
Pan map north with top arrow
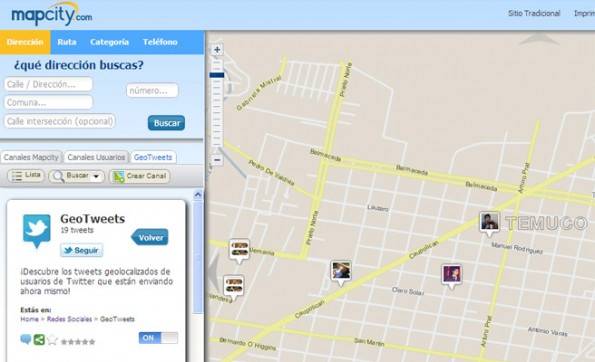[538, 39]
